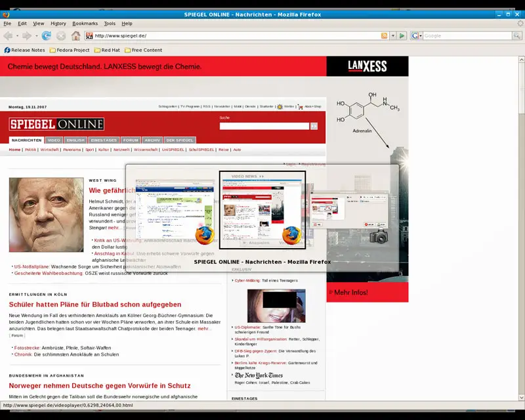525x420 pixels.
Task: Click the Politik navigation link
Action: 30,150
